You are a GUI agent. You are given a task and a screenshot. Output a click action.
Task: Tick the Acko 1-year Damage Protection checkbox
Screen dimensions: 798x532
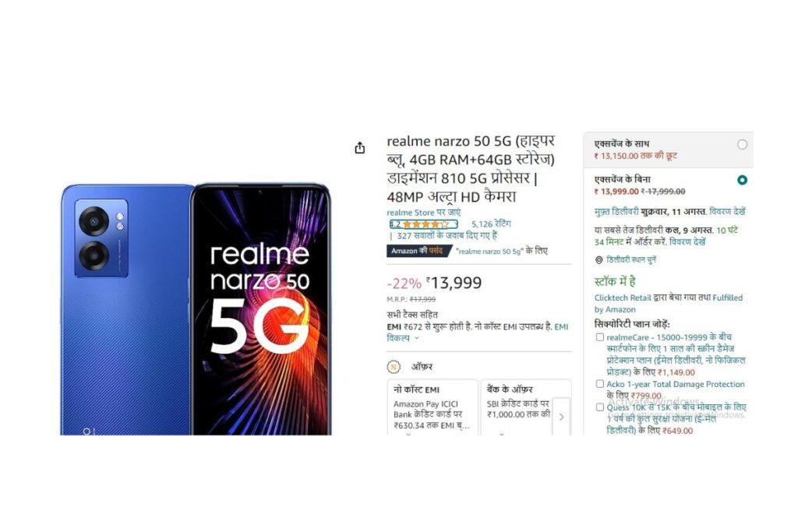(x=599, y=384)
